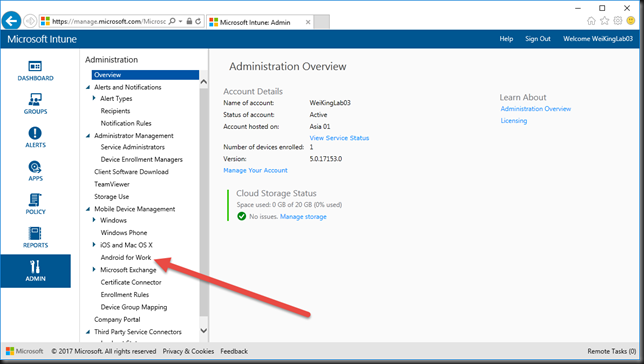Viewport: 644px width, 364px height.
Task: Open the Groups workspace
Action: coord(35,104)
